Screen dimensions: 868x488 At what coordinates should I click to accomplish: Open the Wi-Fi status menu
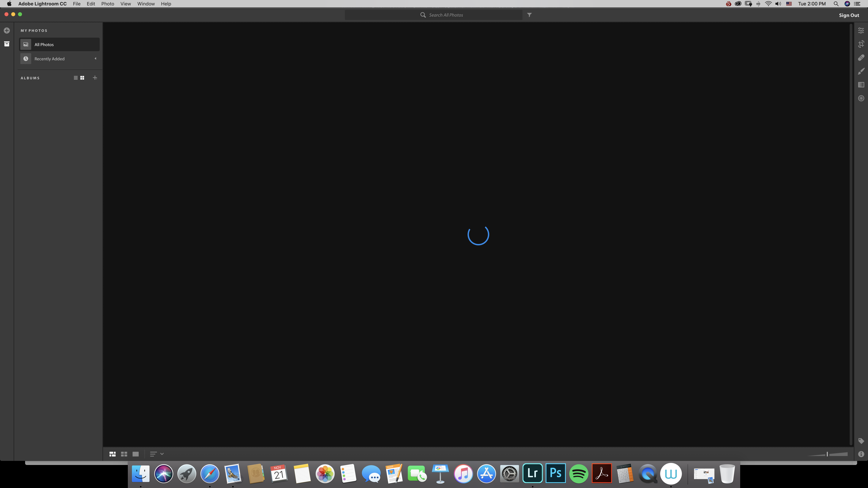(768, 4)
